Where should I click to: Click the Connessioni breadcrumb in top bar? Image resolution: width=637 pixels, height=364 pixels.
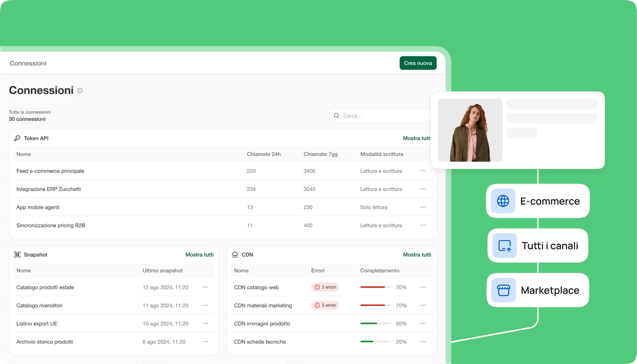click(28, 63)
